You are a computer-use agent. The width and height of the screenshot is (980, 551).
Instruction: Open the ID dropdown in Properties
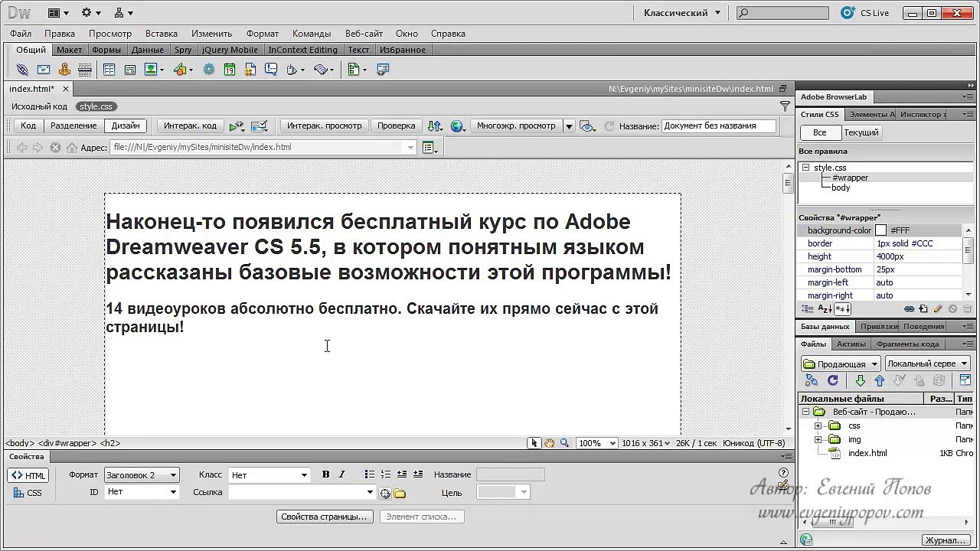[142, 492]
